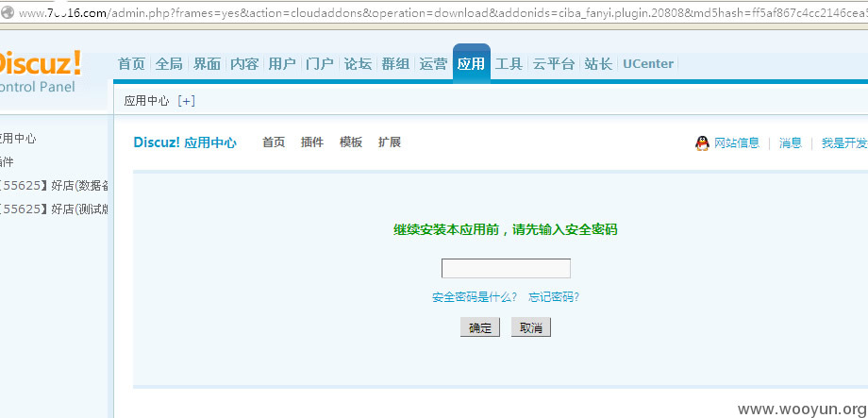
Task: Click the QQ penguin icon
Action: [x=702, y=143]
